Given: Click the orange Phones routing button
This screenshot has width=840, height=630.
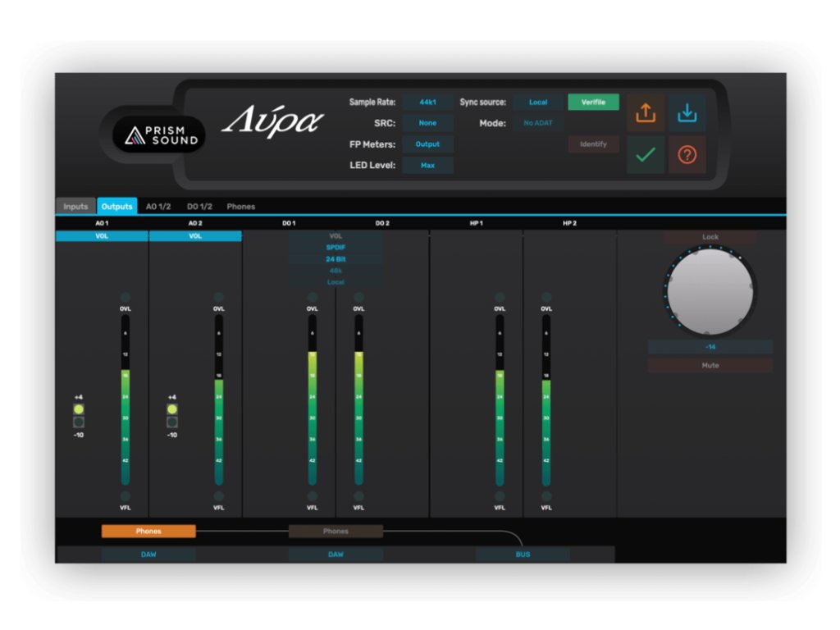Looking at the screenshot, I should tap(148, 531).
